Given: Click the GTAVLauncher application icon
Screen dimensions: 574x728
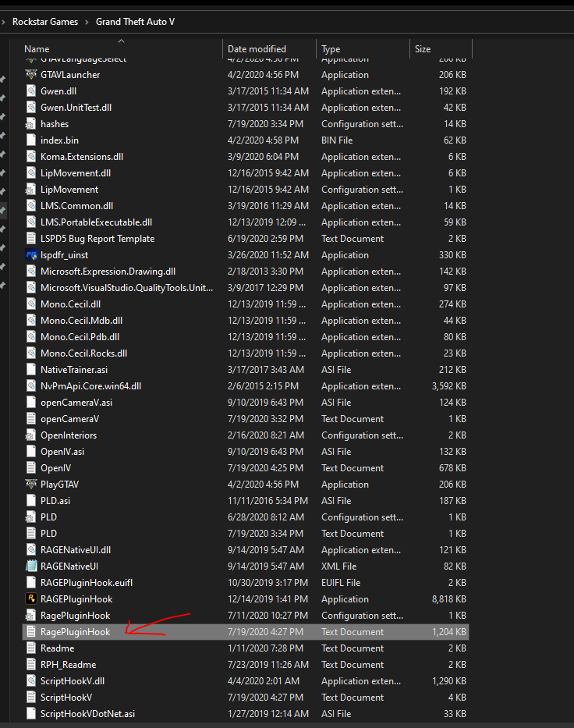Looking at the screenshot, I should 31,74.
